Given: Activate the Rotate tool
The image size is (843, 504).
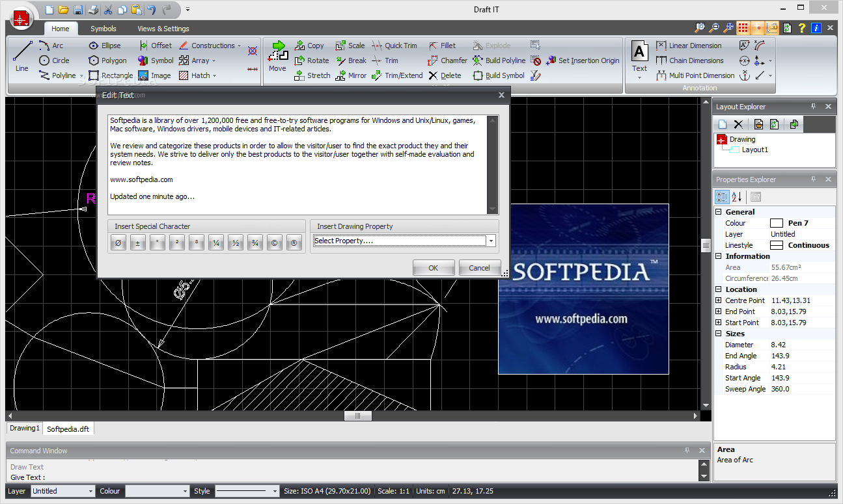Looking at the screenshot, I should pos(311,60).
